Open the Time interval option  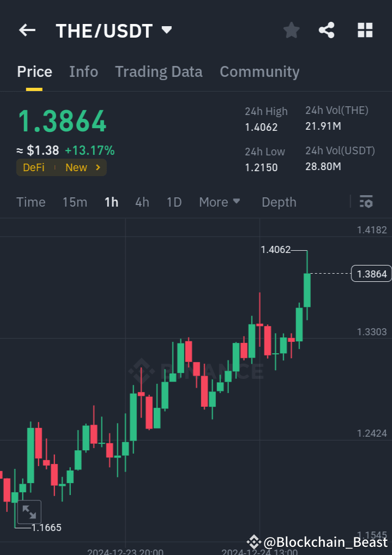click(x=31, y=202)
